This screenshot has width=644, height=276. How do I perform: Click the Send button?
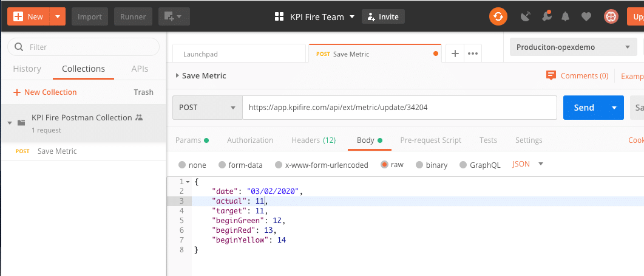pos(583,108)
